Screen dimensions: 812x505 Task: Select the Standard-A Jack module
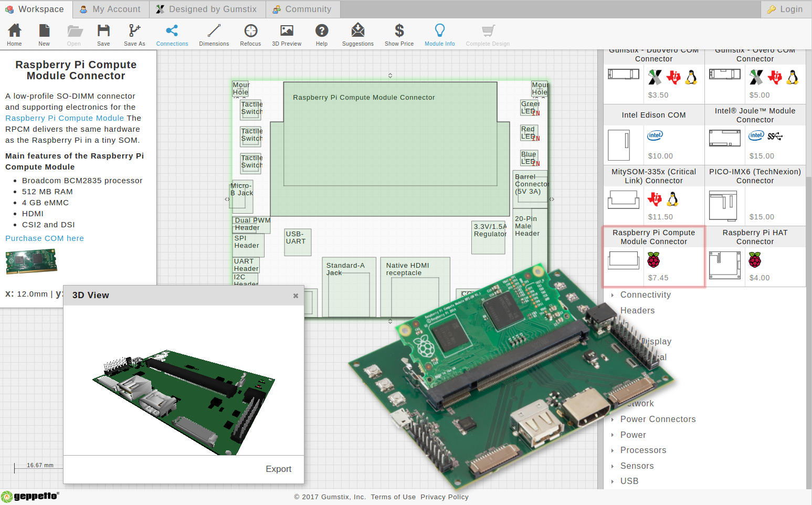349,287
